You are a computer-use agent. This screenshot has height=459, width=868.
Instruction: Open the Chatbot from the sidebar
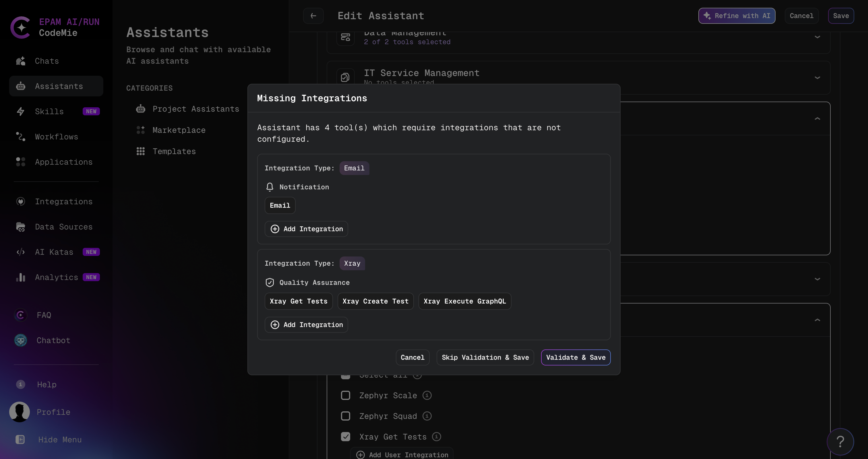(53, 340)
